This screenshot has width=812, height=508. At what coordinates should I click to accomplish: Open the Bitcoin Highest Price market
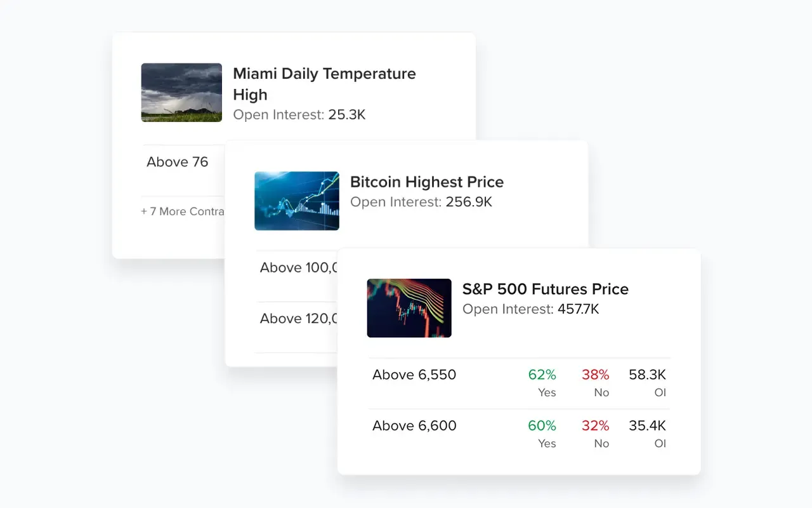426,182
